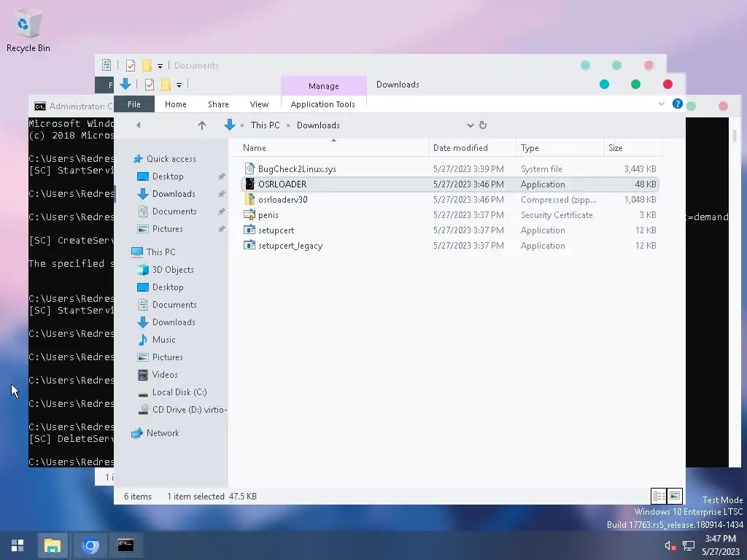Open pinned Desktop under Quick access
The image size is (747, 560).
pos(168,176)
